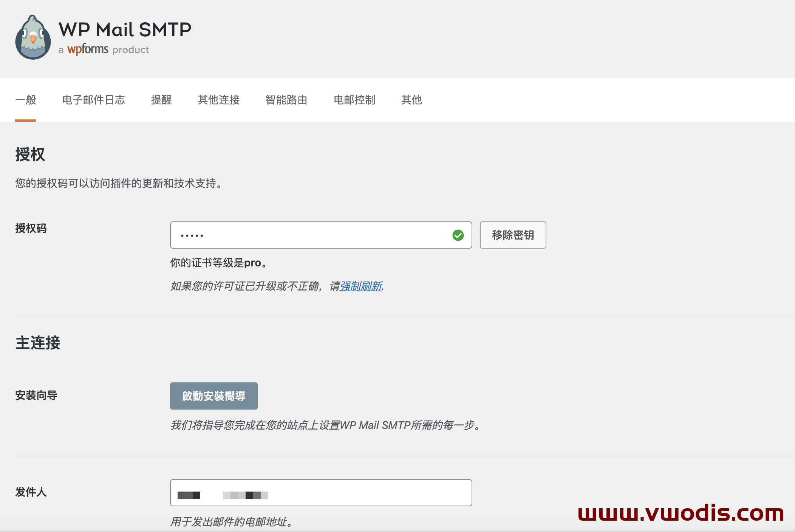Click the 安装向导 label text
Image resolution: width=795 pixels, height=532 pixels.
(36, 396)
